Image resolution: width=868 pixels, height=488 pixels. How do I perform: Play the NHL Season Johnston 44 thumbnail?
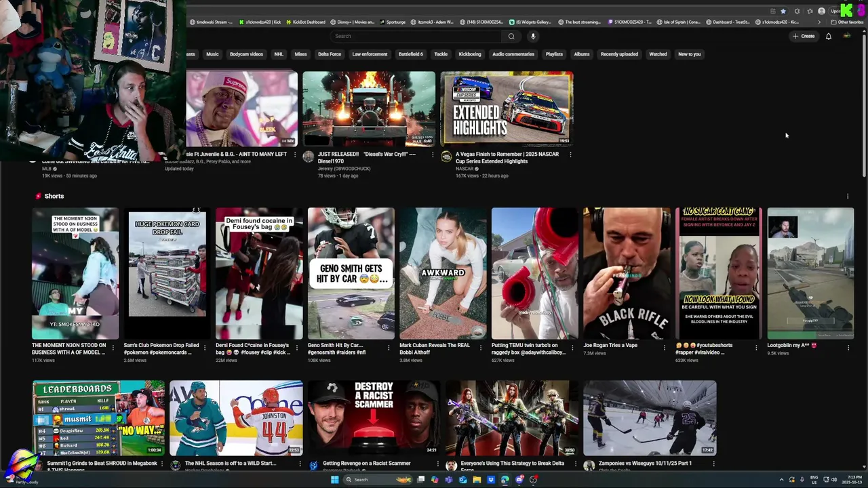click(236, 418)
